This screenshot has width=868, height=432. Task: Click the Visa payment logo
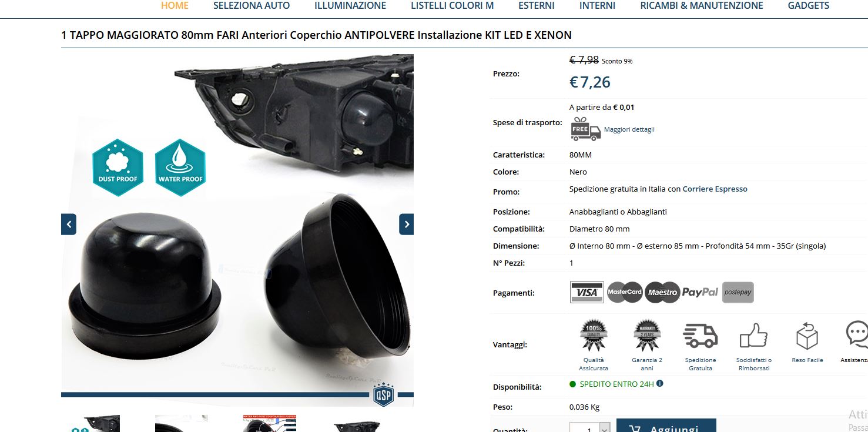coord(587,292)
